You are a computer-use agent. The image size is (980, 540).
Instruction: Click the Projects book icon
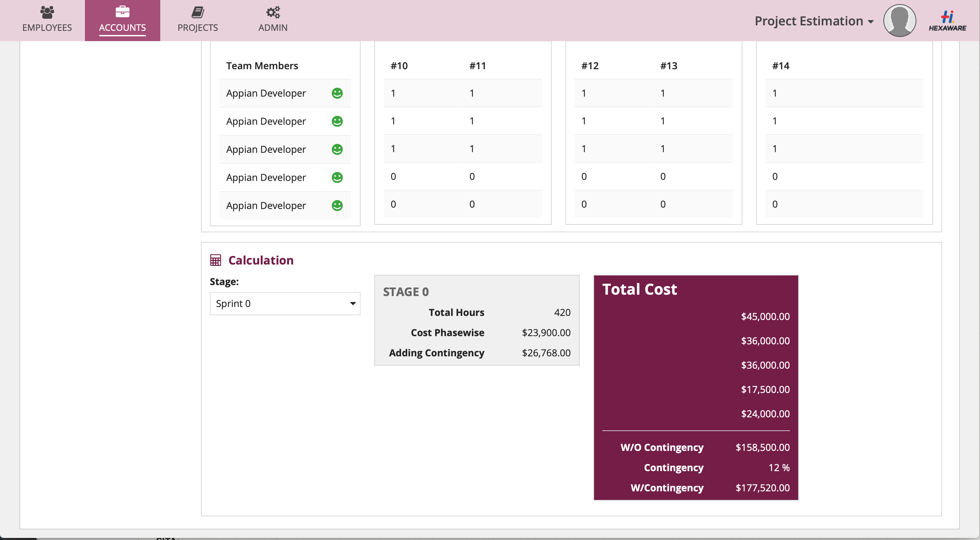tap(198, 12)
